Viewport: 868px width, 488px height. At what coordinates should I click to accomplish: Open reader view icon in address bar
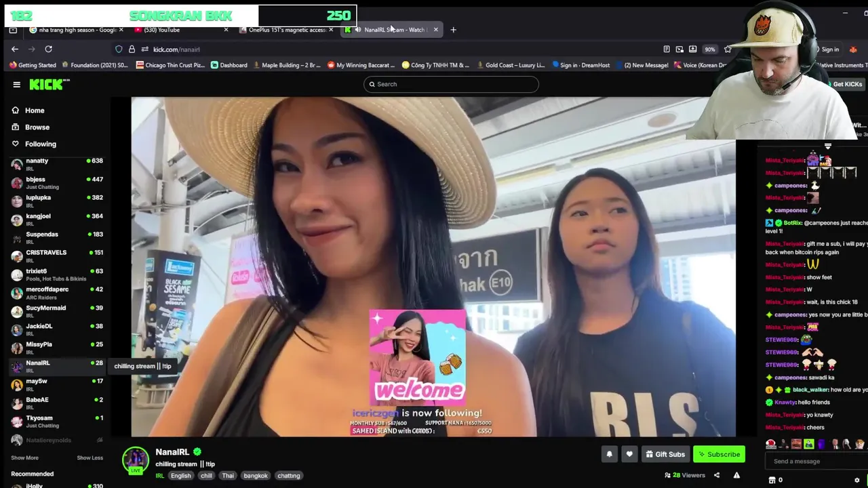(667, 49)
